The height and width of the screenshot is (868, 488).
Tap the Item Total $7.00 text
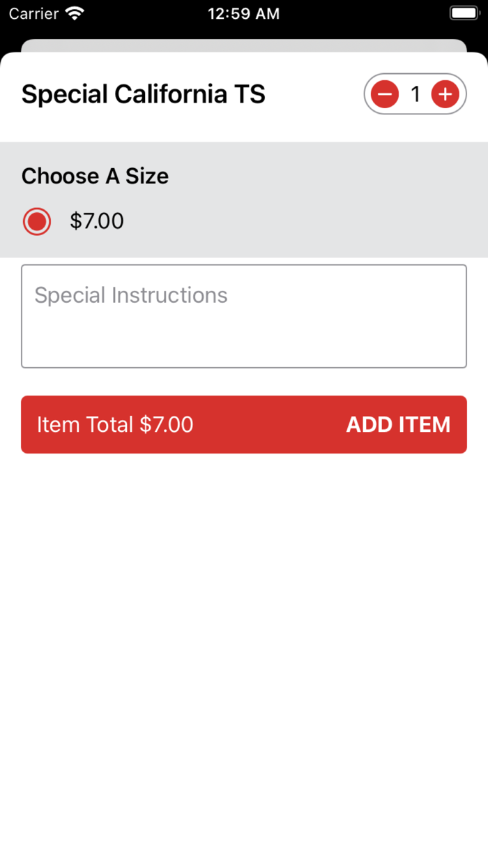coord(115,424)
